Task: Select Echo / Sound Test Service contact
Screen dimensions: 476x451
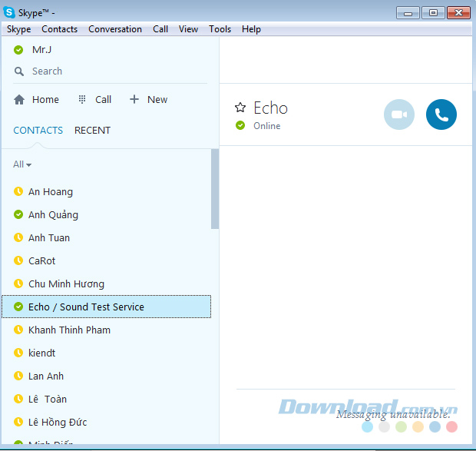Action: pyautogui.click(x=106, y=307)
